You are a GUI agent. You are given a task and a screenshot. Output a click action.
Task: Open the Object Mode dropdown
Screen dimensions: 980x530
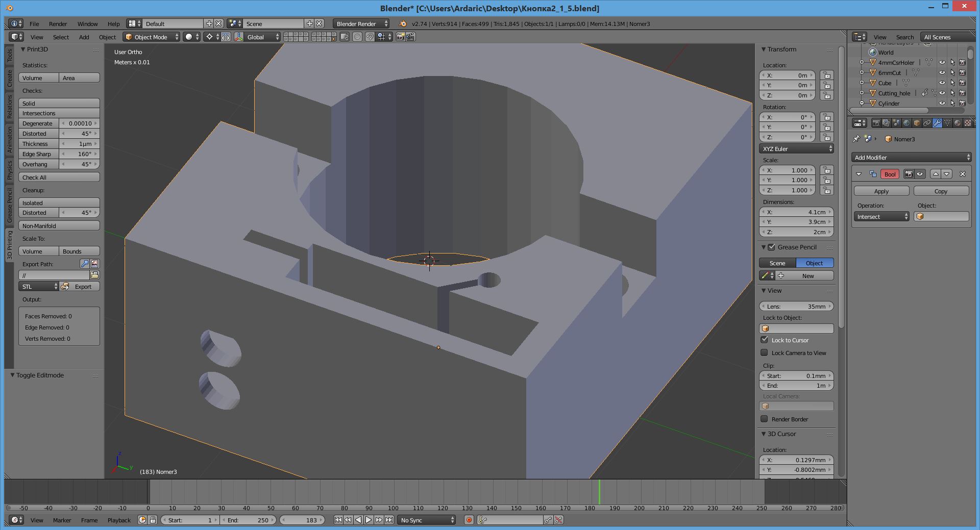point(152,37)
